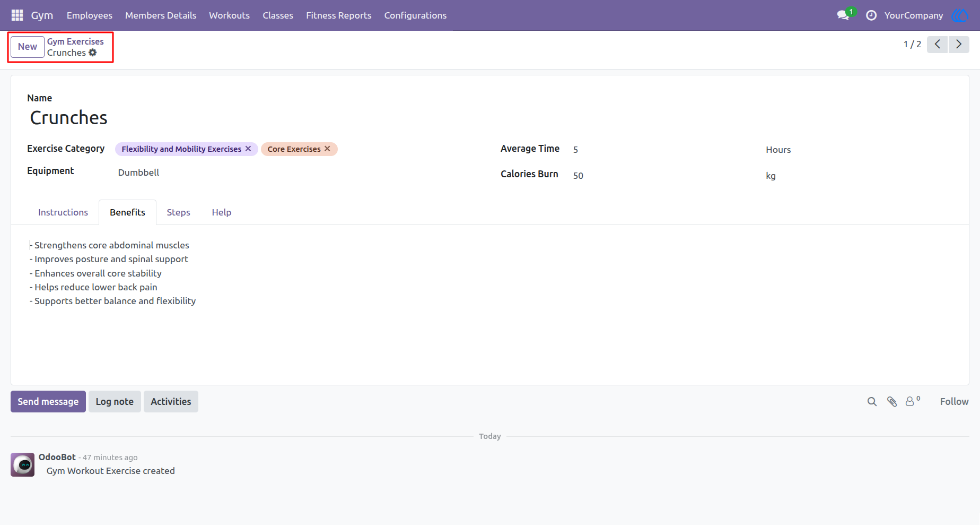Create a New exercise record

pyautogui.click(x=28, y=47)
